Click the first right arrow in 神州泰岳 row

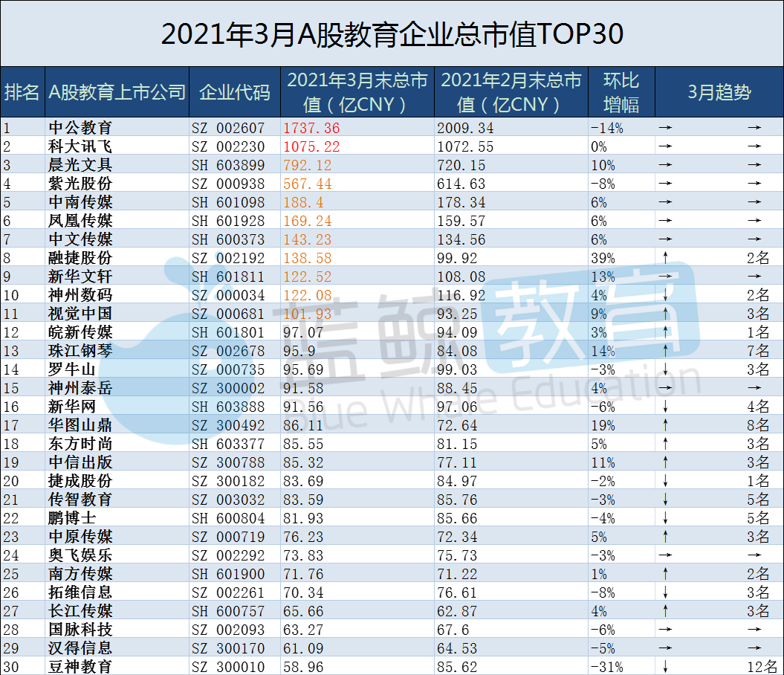coord(666,387)
